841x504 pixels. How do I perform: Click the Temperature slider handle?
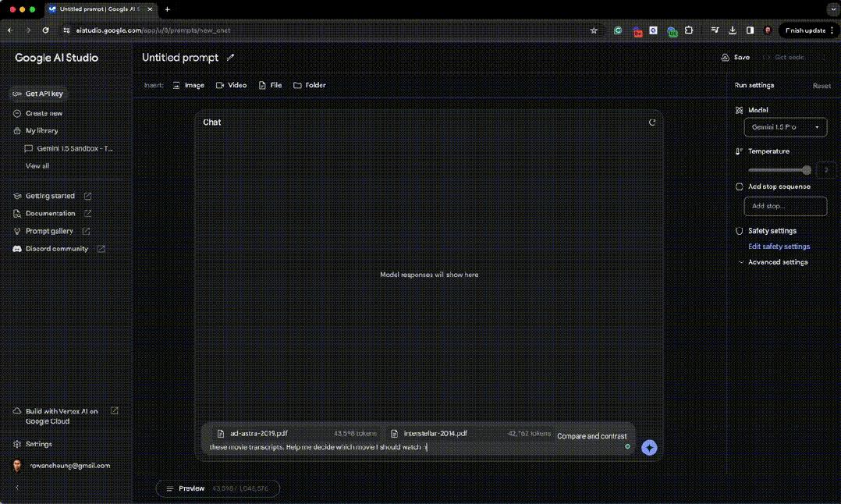tap(806, 170)
